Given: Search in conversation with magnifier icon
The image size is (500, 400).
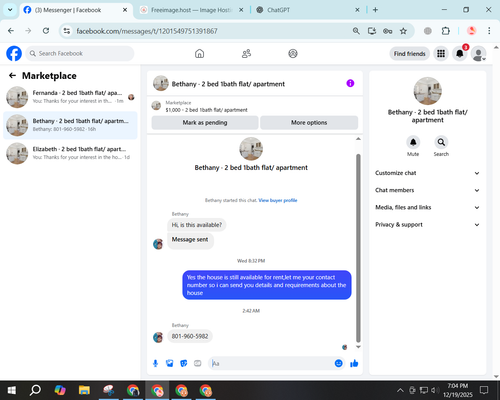Looking at the screenshot, I should point(441,142).
